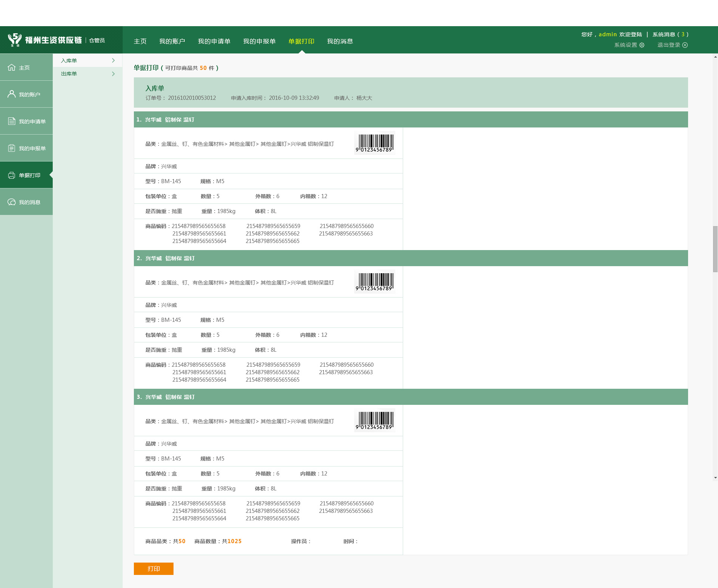Image resolution: width=718 pixels, height=588 pixels.
Task: Click the 入库单 heading in the order banner
Action: click(155, 88)
